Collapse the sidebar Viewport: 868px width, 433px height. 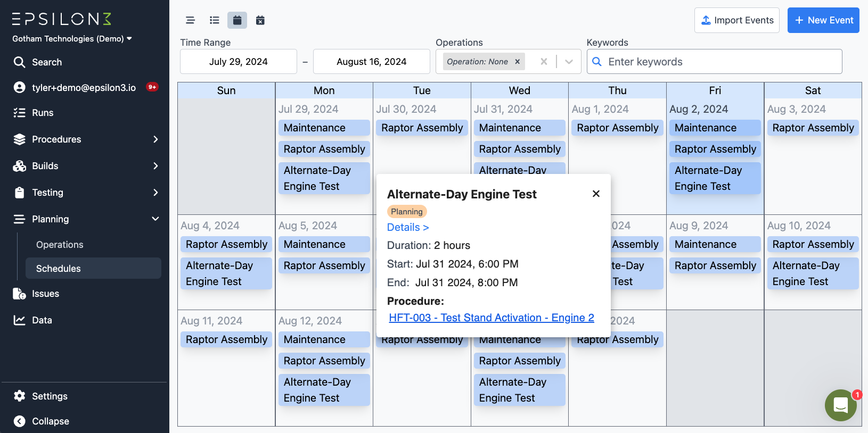tap(51, 421)
